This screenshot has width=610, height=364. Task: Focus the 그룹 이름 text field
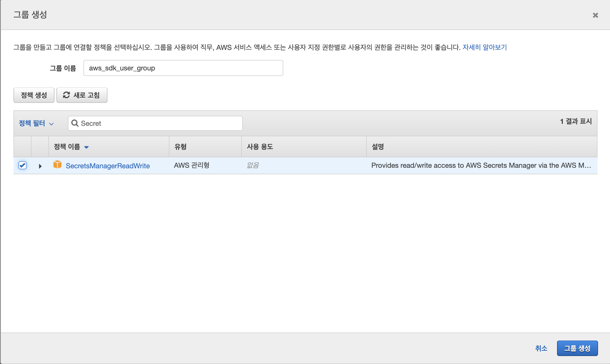coord(183,68)
